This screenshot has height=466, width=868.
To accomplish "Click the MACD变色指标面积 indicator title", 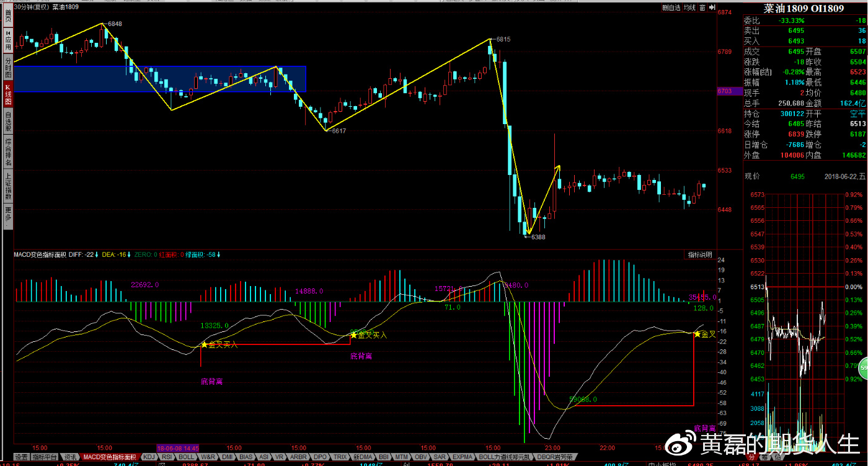I will (x=40, y=254).
